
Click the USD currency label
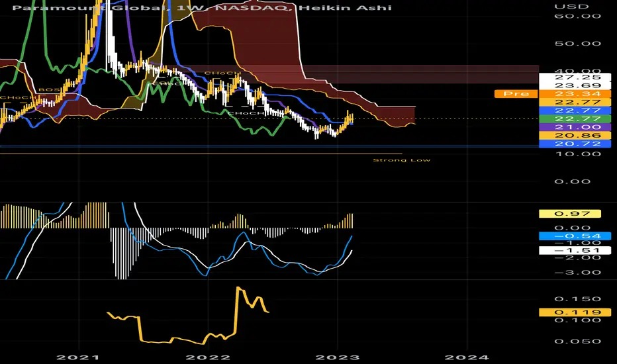571,7
